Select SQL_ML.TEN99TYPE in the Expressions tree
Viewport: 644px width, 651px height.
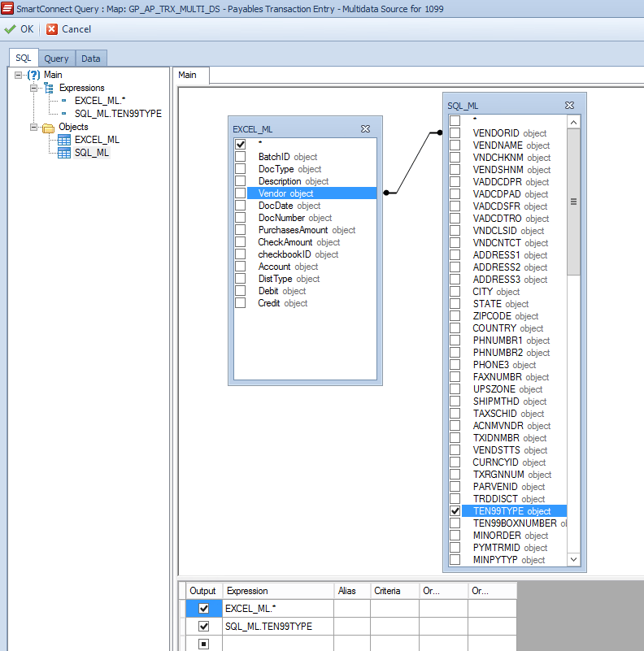coord(118,113)
